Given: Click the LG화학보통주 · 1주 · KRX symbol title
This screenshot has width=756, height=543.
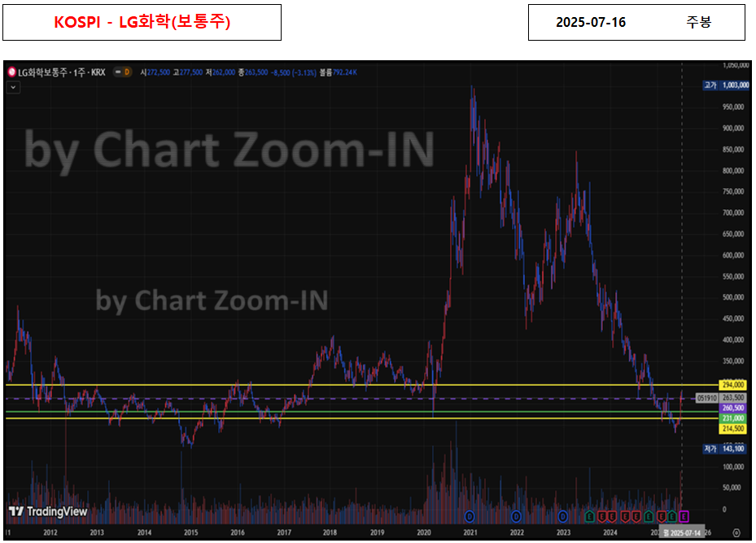Looking at the screenshot, I should pos(61,72).
